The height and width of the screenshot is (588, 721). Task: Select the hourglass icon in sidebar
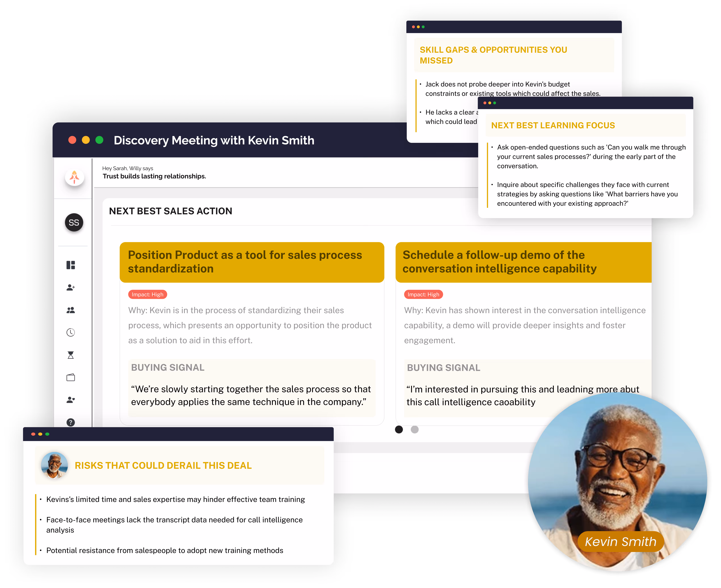(71, 355)
